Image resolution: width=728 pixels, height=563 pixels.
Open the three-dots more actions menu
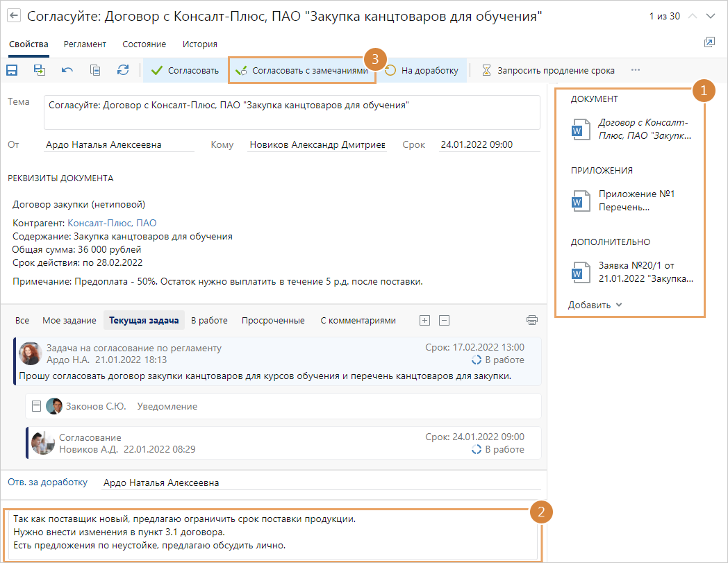tap(635, 70)
